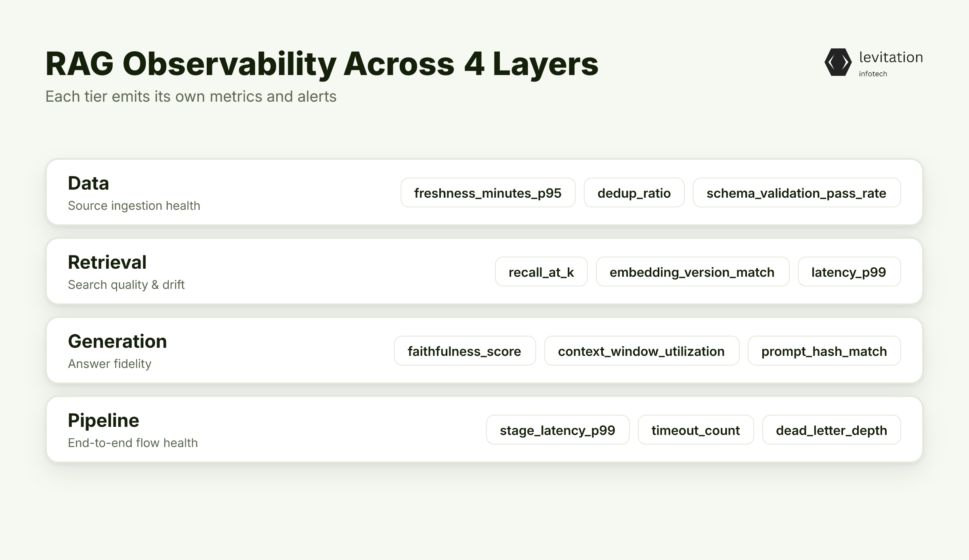The width and height of the screenshot is (969, 560).
Task: Click the Levitation hexagon logo icon
Action: [838, 62]
